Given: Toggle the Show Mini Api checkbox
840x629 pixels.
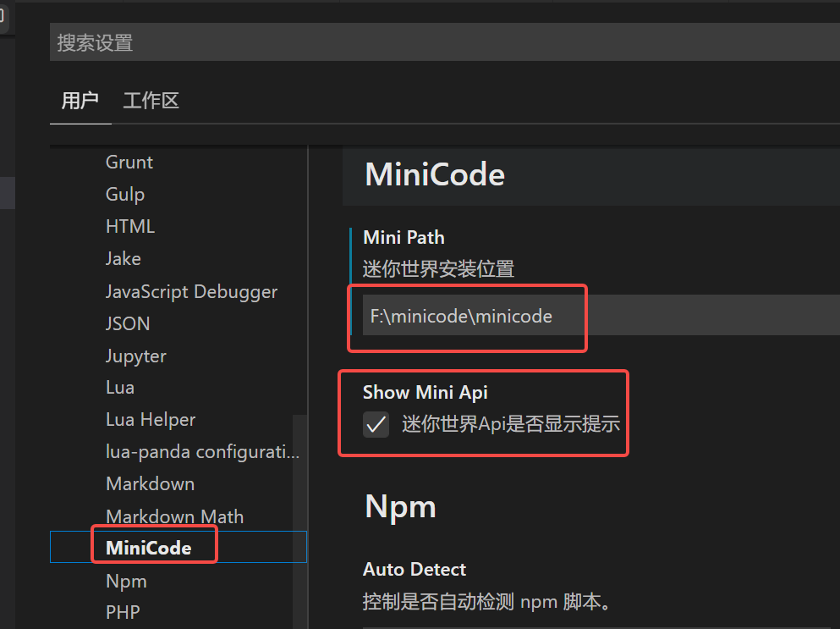Looking at the screenshot, I should [376, 425].
